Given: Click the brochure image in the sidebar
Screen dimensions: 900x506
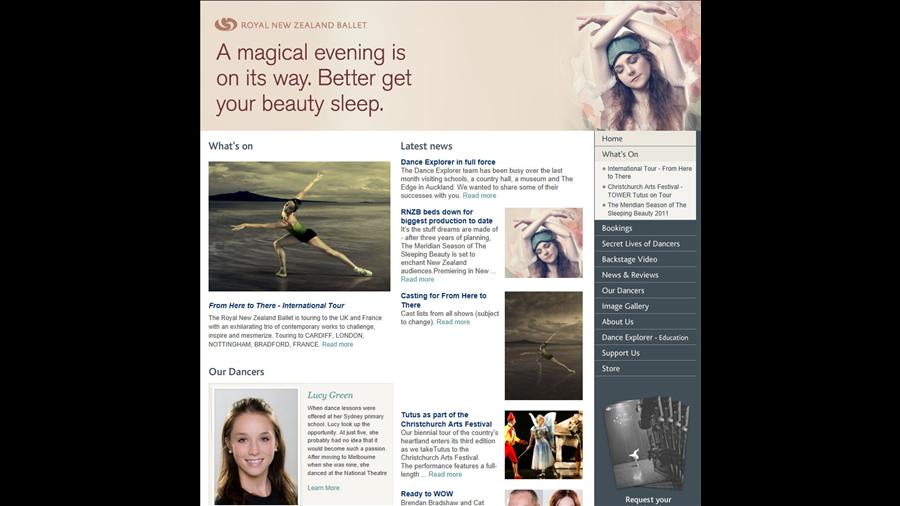Looking at the screenshot, I should [647, 442].
